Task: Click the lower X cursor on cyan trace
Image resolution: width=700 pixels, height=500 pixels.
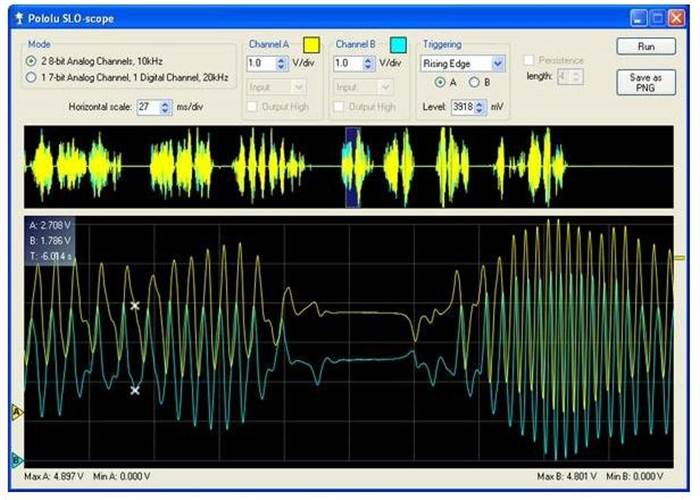Action: (x=135, y=390)
